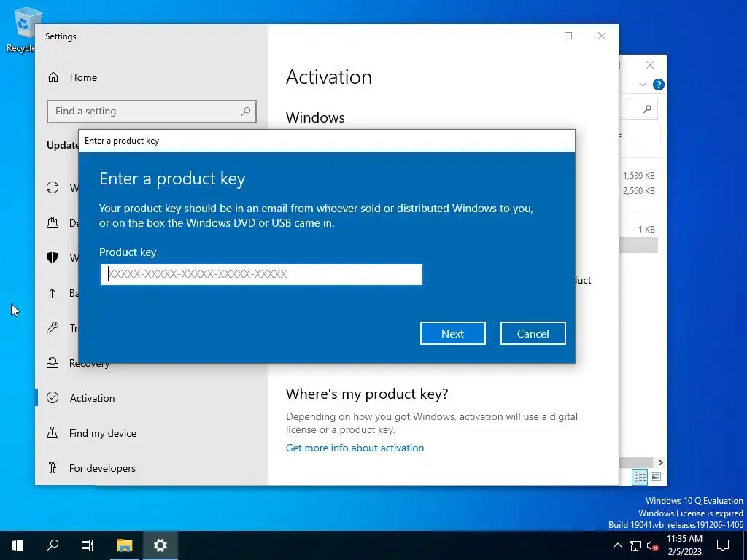Open Get more info about activation link
The width and height of the screenshot is (747, 560).
coord(355,448)
